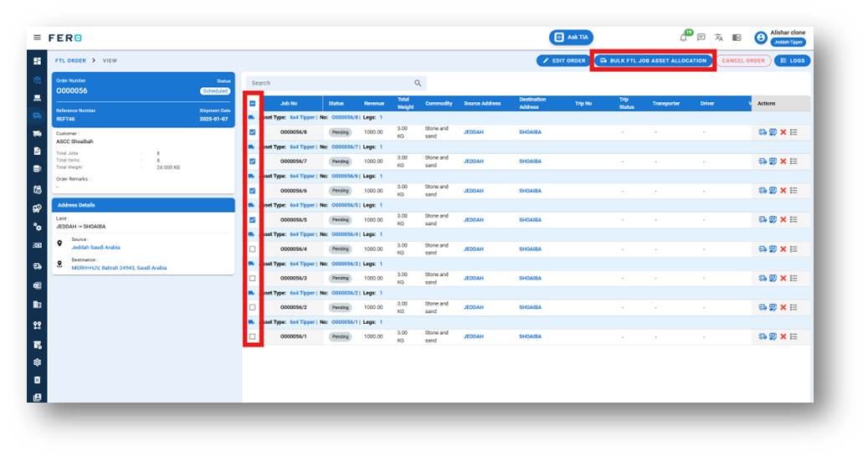
Task: Open the calendar clock icon in sidebar
Action: tap(37, 189)
